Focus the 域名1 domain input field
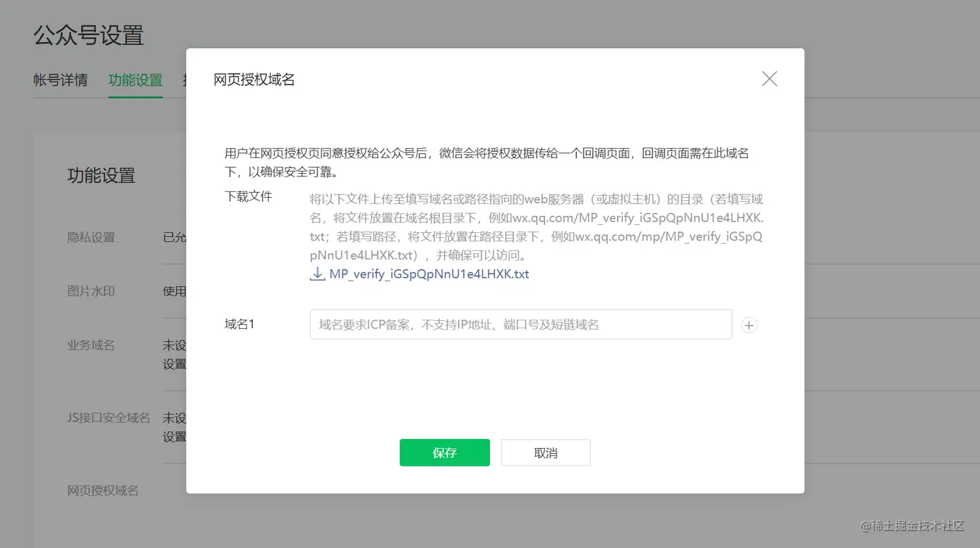This screenshot has height=548, width=980. (x=521, y=324)
